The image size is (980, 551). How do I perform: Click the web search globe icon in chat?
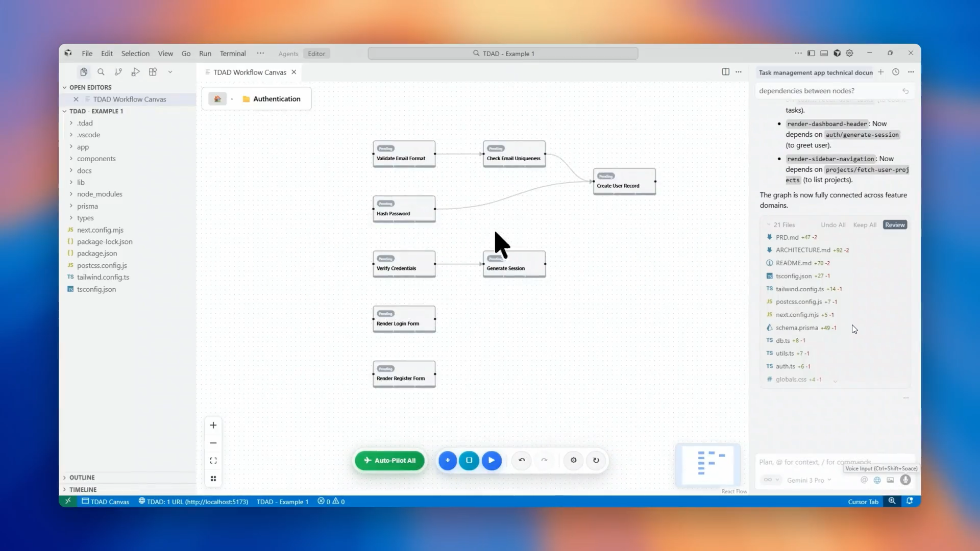(x=877, y=480)
